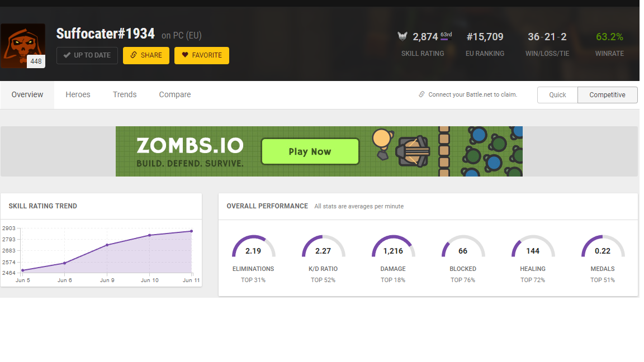Click the 63rd percentile indicator
Viewport: 644px width, 362px height.
coord(446,36)
